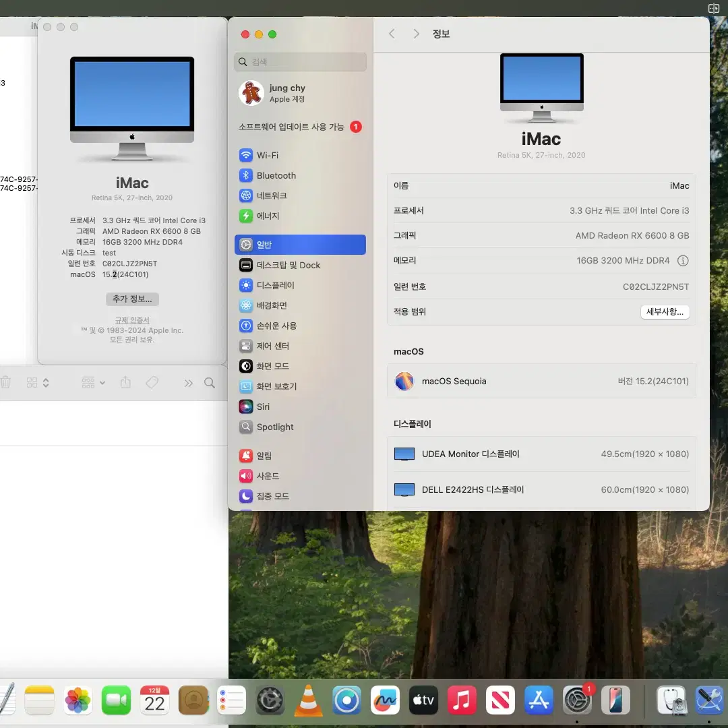Select the 일반 sidebar item

click(300, 245)
